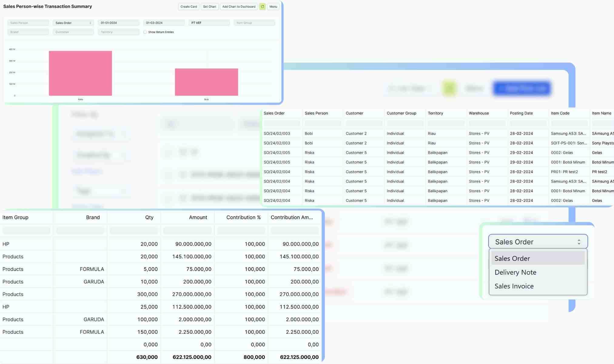Click the pink Bobi chart bar

pyautogui.click(x=206, y=82)
